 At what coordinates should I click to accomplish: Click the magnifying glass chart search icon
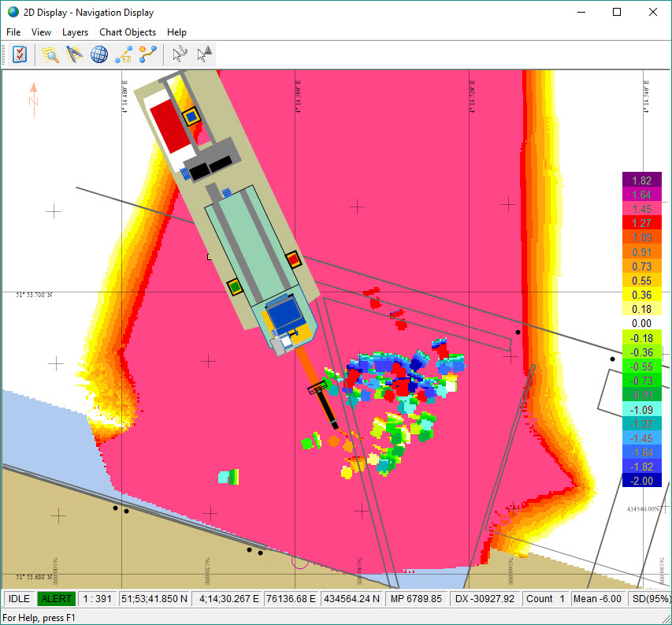click(51, 54)
